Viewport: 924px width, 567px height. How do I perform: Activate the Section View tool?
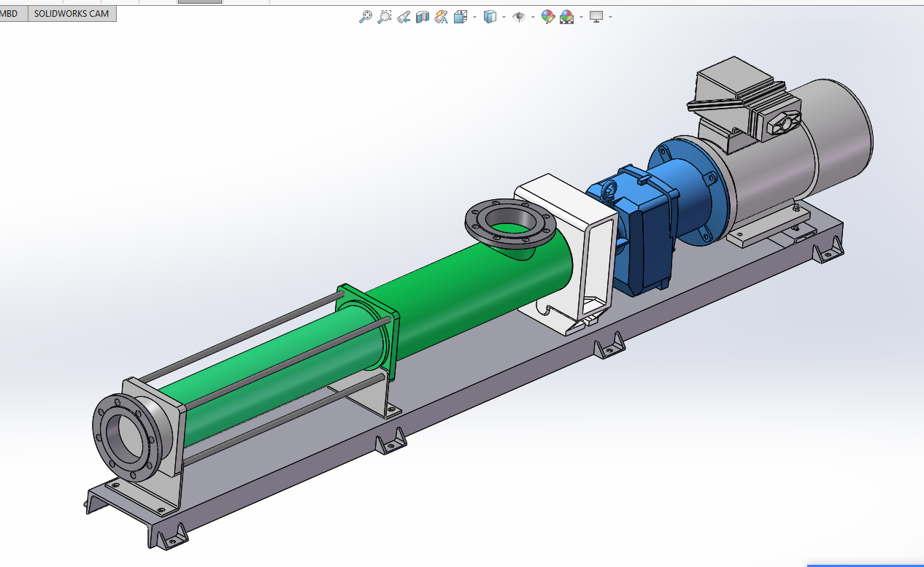coord(423,17)
